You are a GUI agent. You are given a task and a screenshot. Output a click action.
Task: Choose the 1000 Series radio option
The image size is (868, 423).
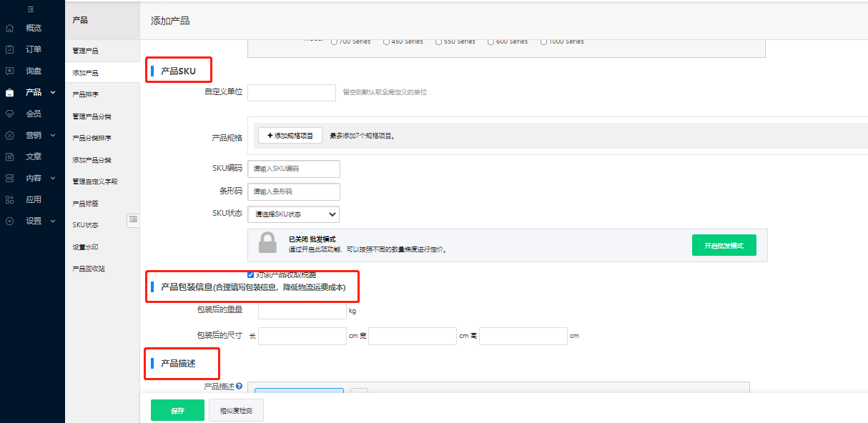pos(543,41)
